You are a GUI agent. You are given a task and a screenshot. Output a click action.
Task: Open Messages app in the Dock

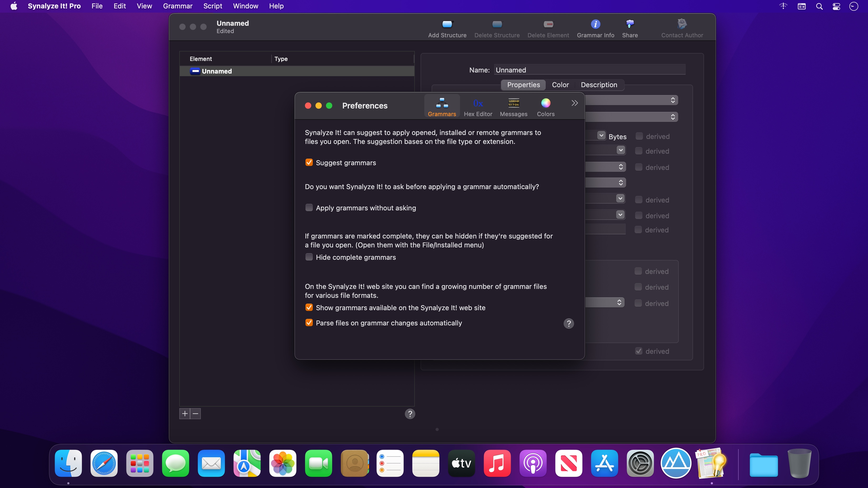click(176, 463)
